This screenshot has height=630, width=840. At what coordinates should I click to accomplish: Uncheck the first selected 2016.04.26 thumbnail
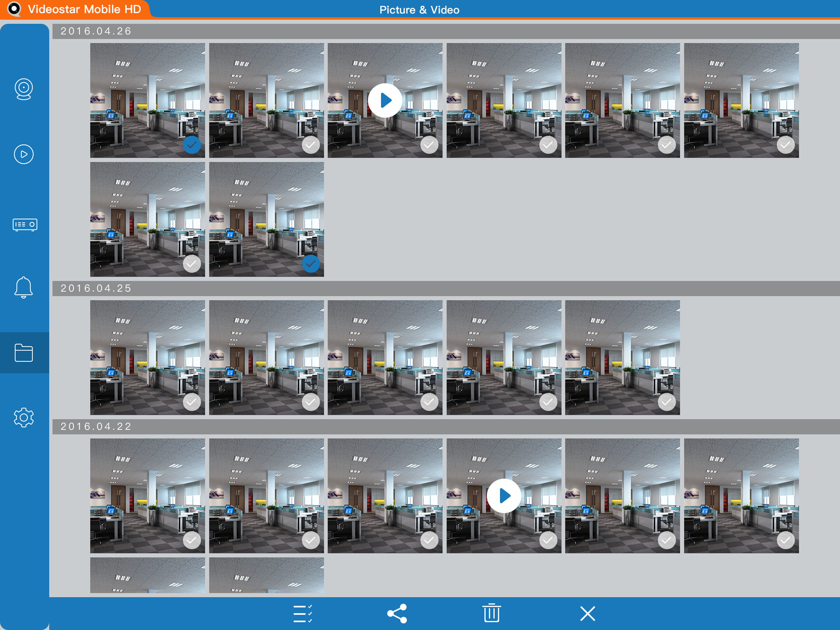(x=192, y=145)
